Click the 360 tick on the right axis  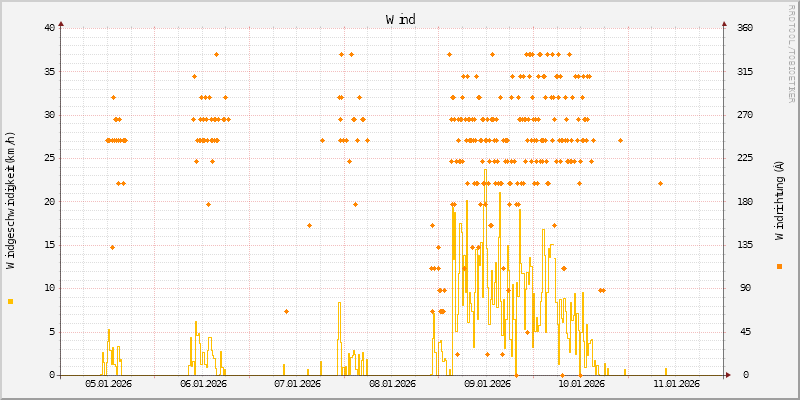pyautogui.click(x=741, y=27)
